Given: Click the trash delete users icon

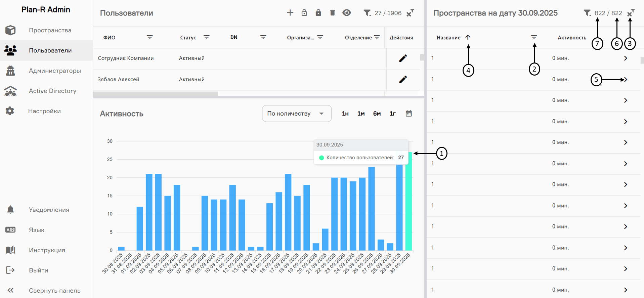Looking at the screenshot, I should coord(332,13).
